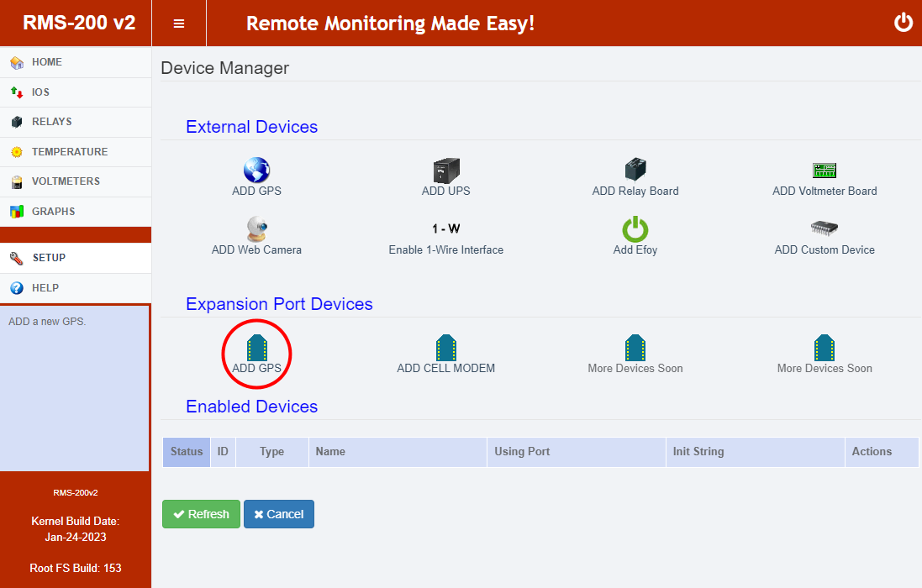Click the power icon in header
This screenshot has height=588, width=922.
(903, 23)
